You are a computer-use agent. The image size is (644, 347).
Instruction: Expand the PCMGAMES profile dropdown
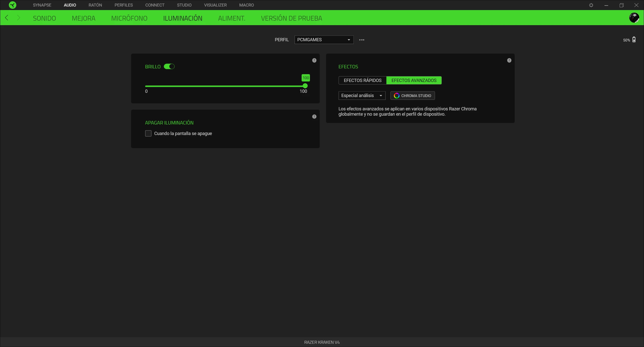tap(324, 40)
